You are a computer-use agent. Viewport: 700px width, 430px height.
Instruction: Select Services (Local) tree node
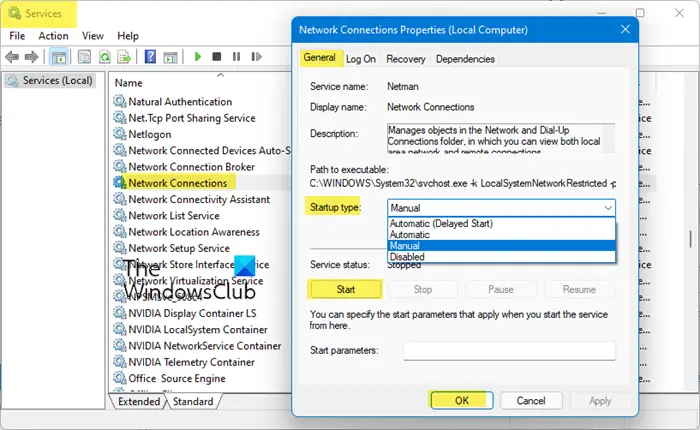pos(50,80)
